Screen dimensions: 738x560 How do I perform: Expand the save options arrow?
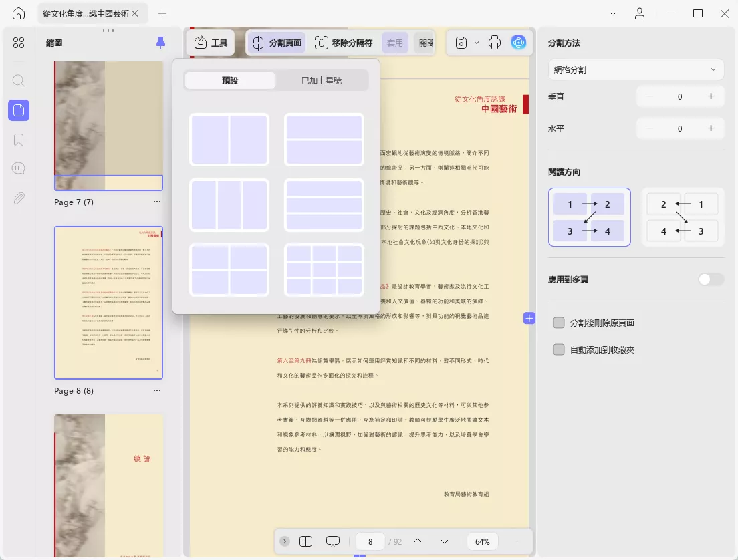[477, 43]
